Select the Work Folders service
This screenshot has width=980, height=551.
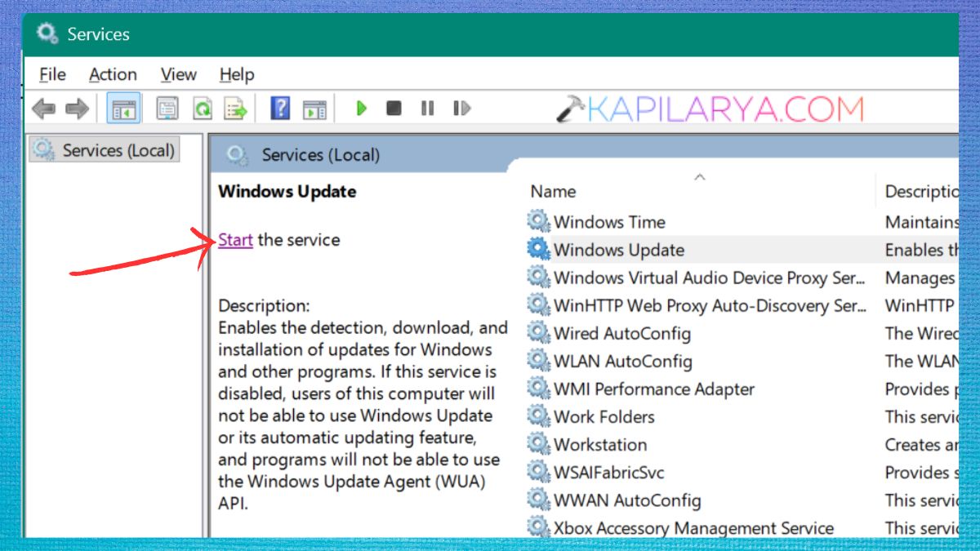click(x=604, y=416)
